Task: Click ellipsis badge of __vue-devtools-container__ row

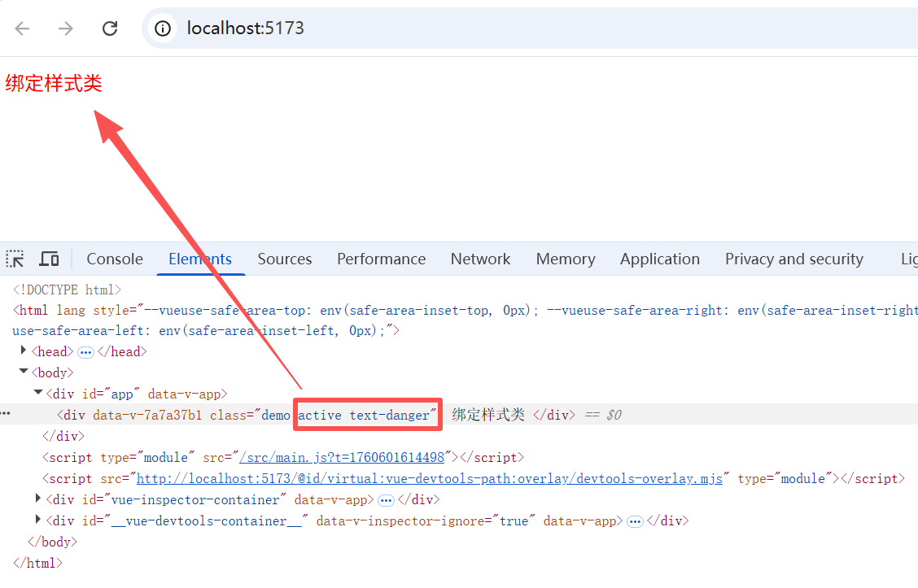Action: pos(635,521)
